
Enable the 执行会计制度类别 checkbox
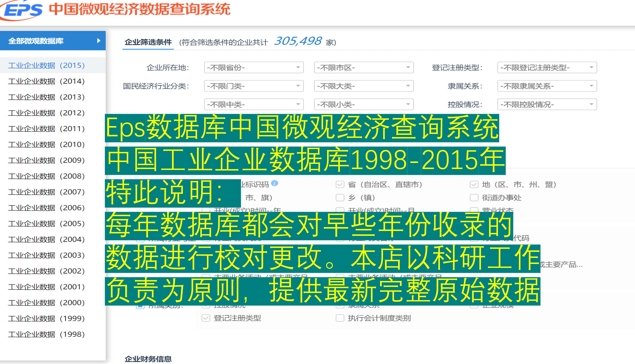click(x=340, y=318)
